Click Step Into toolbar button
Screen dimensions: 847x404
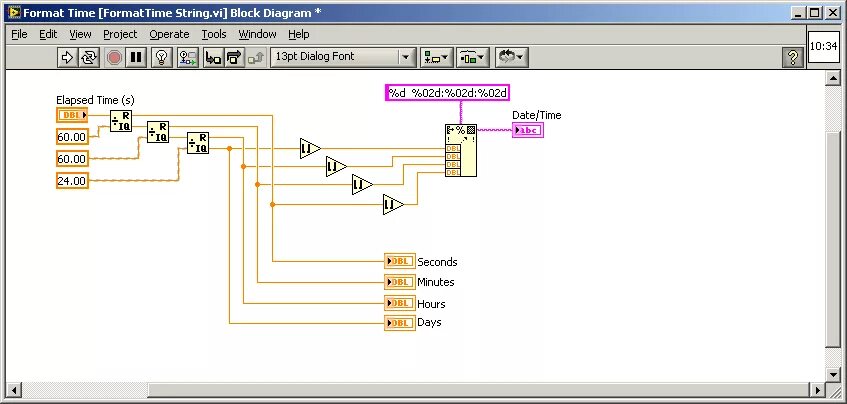coord(213,57)
